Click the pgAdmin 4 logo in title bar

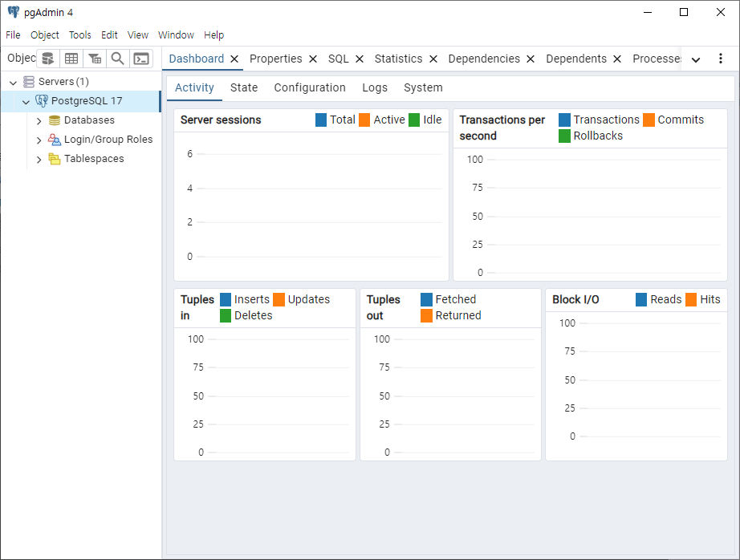click(x=14, y=12)
